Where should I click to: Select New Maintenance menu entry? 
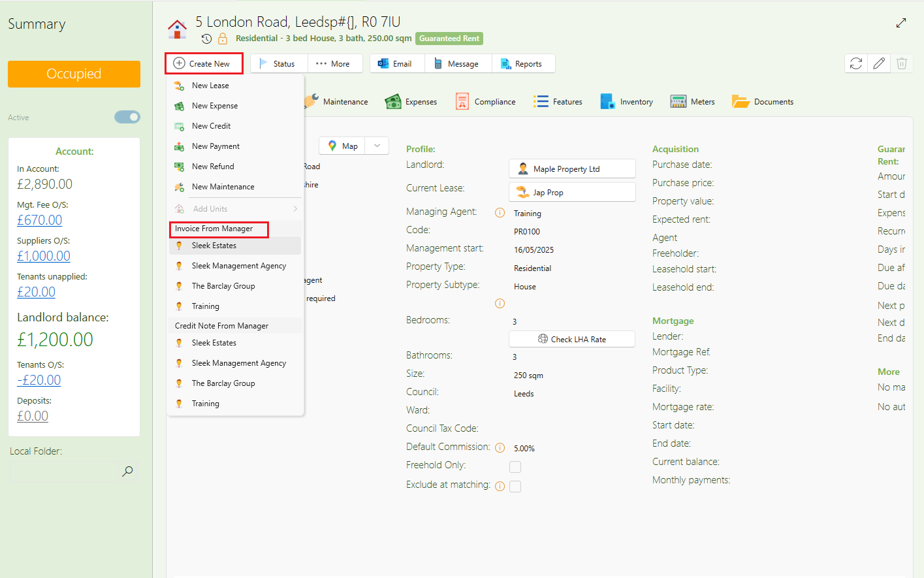point(236,187)
